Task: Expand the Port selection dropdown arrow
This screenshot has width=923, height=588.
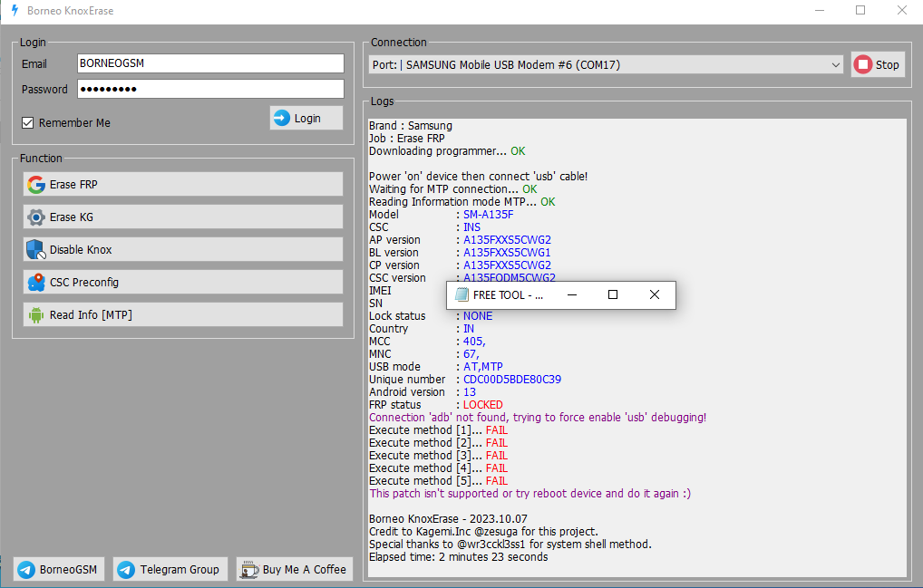Action: point(836,64)
